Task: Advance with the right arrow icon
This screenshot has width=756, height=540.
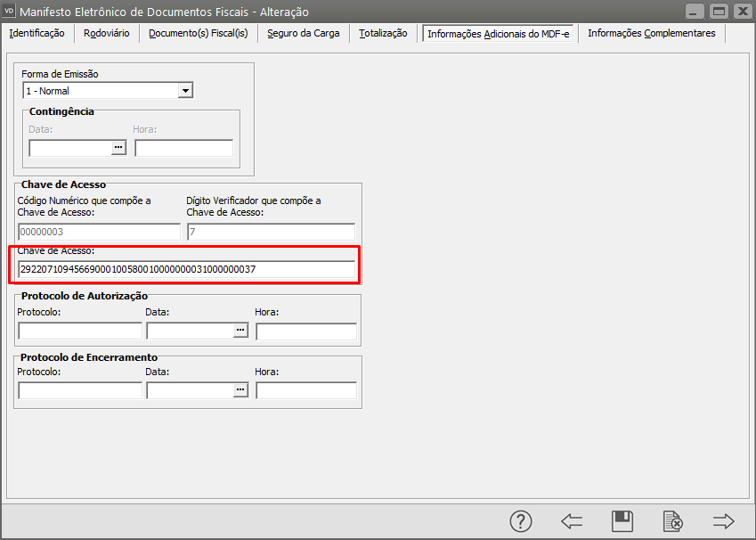Action: pos(724,521)
